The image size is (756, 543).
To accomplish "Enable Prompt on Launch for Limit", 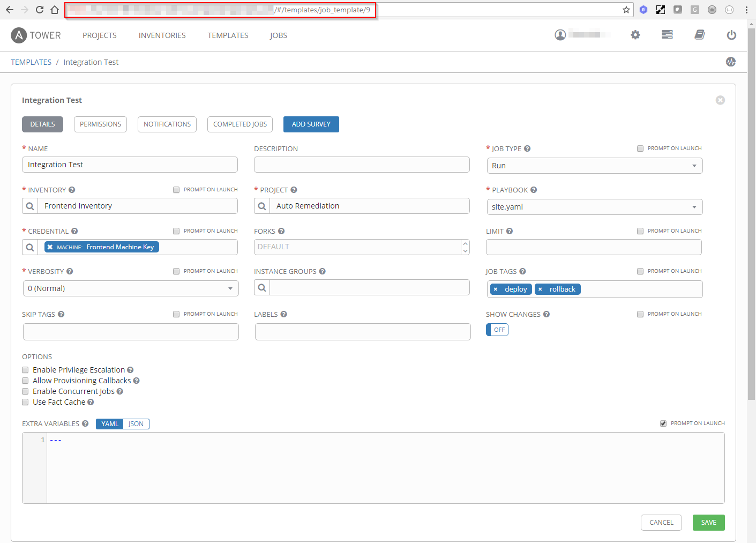I will coord(640,231).
